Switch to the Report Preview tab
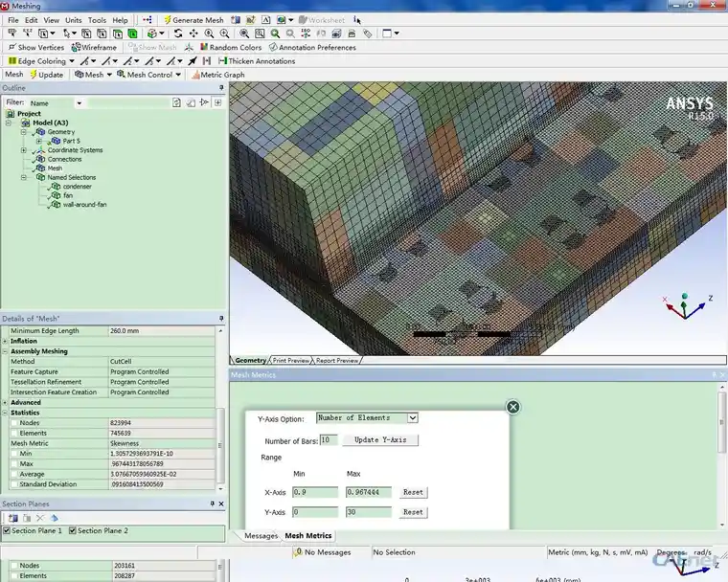728x582 pixels. 337,360
